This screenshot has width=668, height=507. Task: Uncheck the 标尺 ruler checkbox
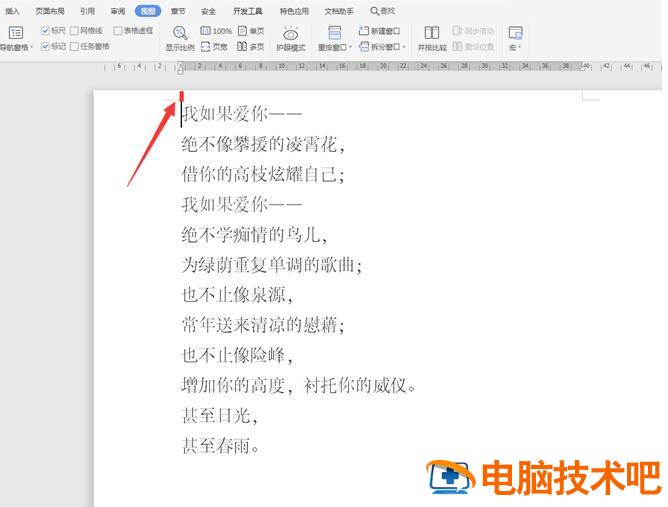tap(45, 31)
